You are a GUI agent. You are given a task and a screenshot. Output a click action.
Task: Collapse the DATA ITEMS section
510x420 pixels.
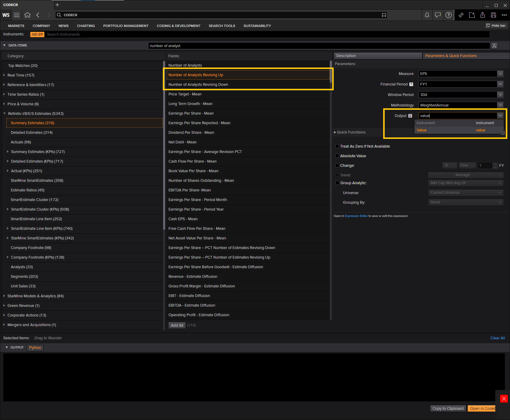pos(4,46)
